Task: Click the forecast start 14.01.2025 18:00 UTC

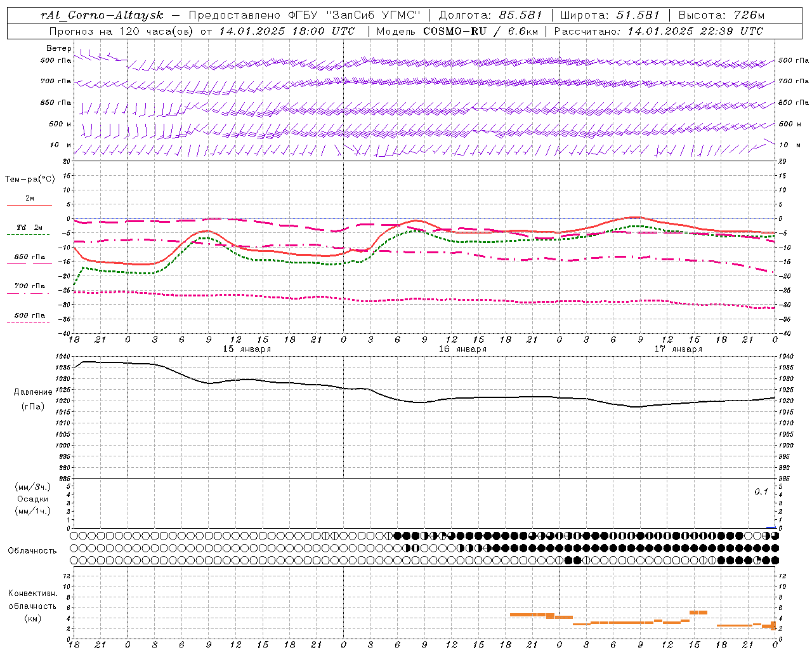Action: coord(287,30)
